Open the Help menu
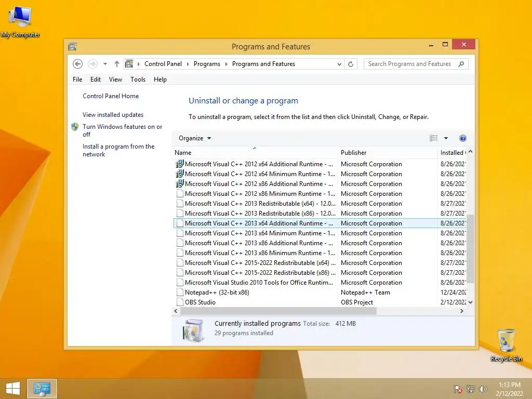Screen dimensions: 532x399 pyautogui.click(x=160, y=79)
